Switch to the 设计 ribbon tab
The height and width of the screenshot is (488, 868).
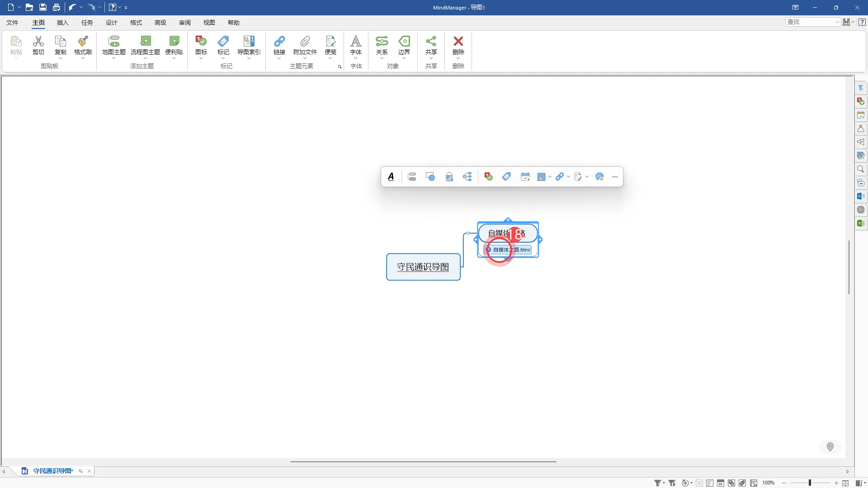pos(112,23)
